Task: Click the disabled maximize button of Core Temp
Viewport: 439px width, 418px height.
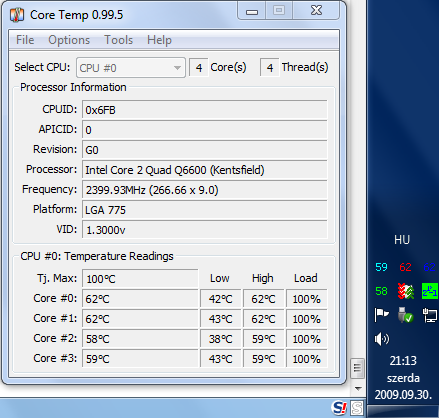Action: pos(279,11)
